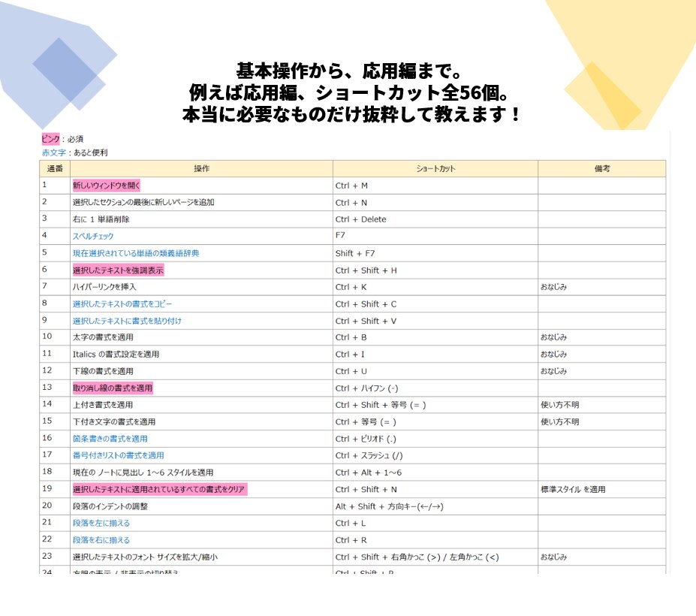Screen dimensions: 696x616
Task: Click the text '下付き文字の書式を適用'
Action: [x=114, y=422]
